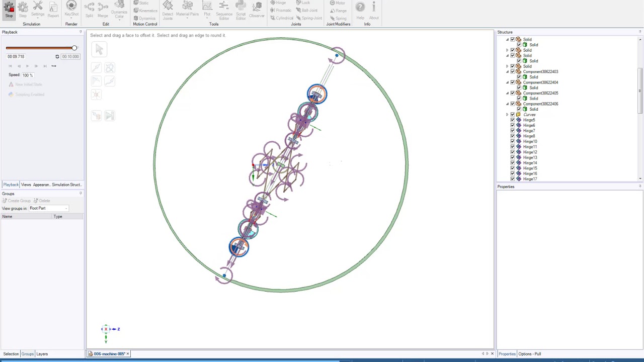Switch to the Views tab
Image resolution: width=644 pixels, height=362 pixels.
pos(26,185)
